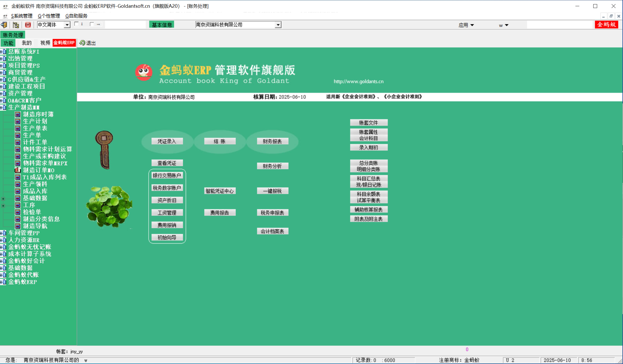Image resolution: width=623 pixels, height=364 pixels.
Task: Open 制造导航 icon in tree
Action: (x=18, y=226)
